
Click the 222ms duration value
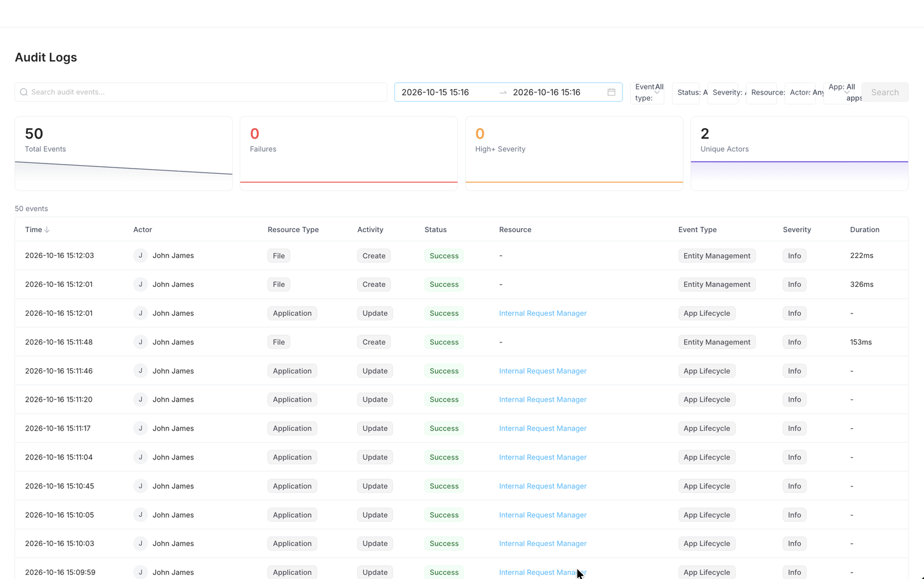pos(862,256)
